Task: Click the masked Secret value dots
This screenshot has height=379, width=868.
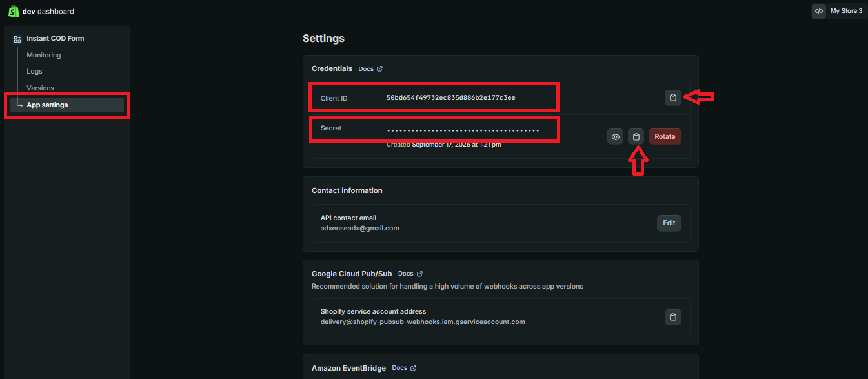Action: pos(463,130)
